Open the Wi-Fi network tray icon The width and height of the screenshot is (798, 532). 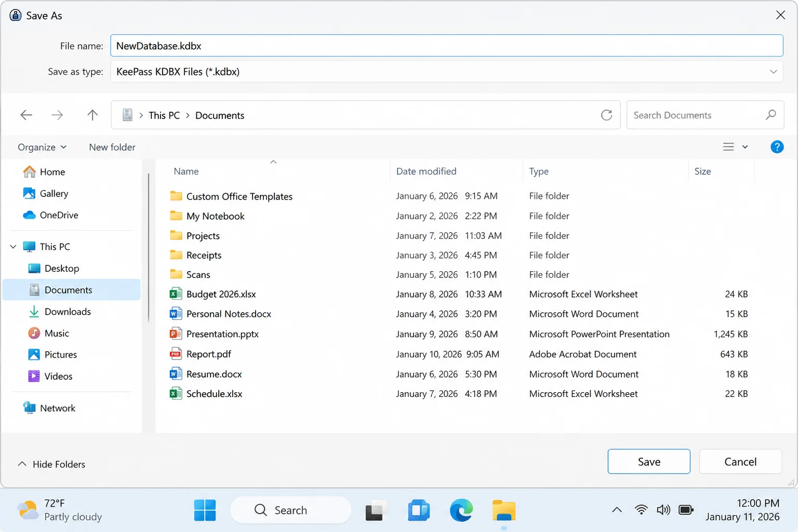[641, 510]
